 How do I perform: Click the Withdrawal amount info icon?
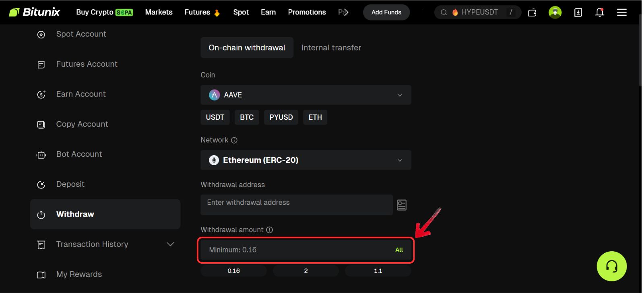click(270, 230)
